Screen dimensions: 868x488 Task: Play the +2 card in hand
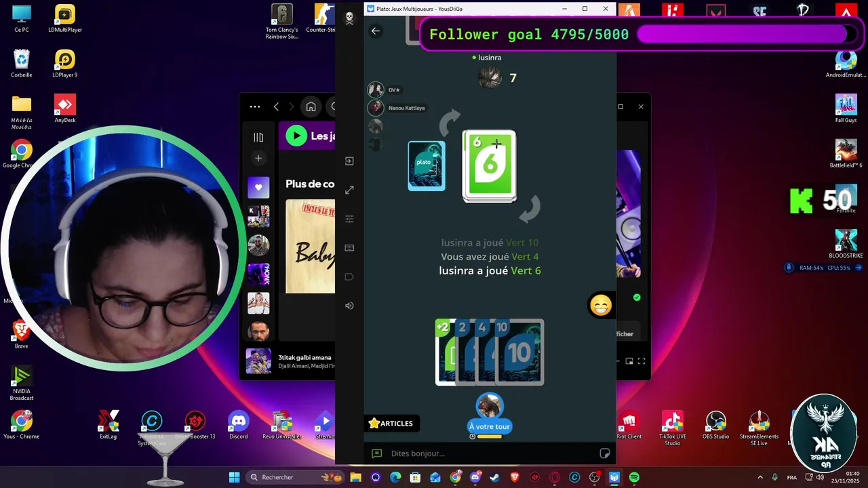tap(444, 352)
